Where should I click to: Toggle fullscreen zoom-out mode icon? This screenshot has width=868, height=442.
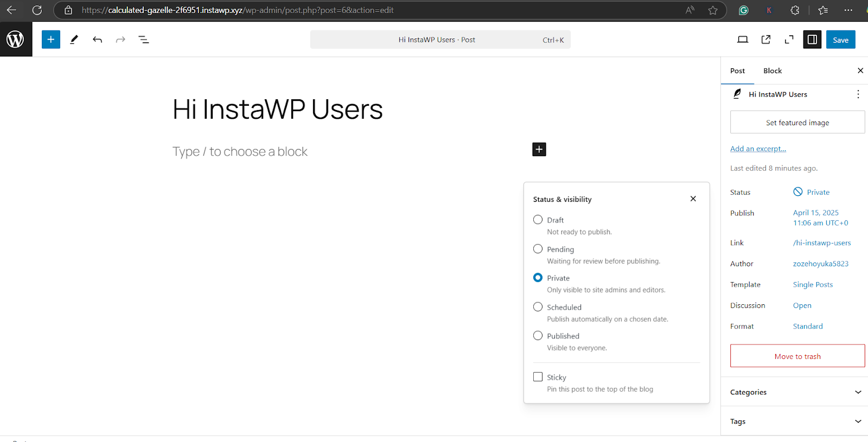tap(789, 40)
